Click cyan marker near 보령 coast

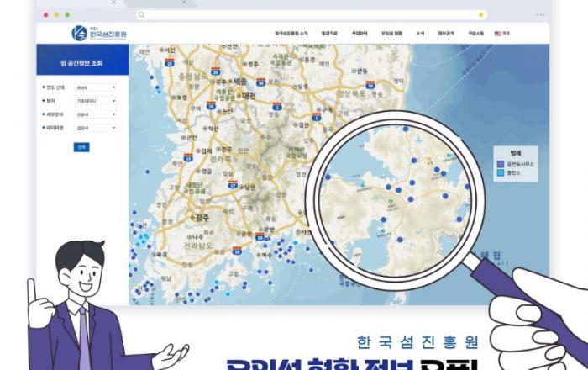tap(159, 92)
